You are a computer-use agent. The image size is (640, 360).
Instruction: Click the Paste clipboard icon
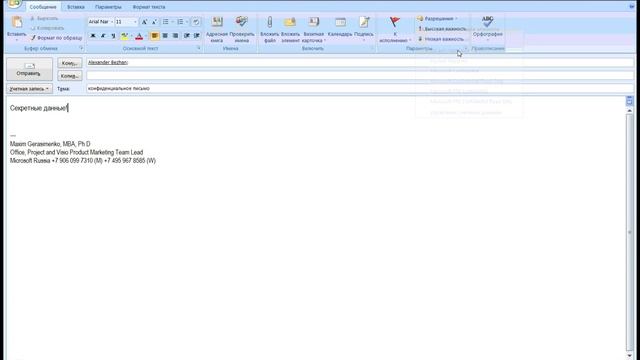point(17,22)
